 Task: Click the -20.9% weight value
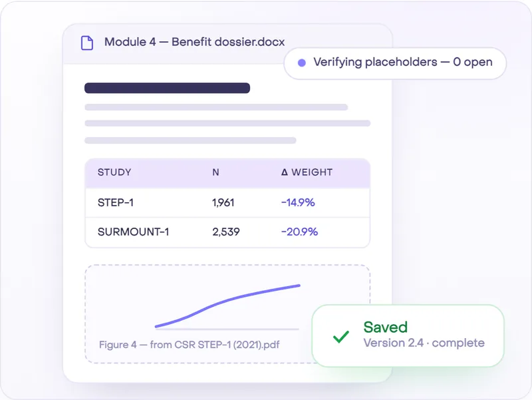[299, 232]
